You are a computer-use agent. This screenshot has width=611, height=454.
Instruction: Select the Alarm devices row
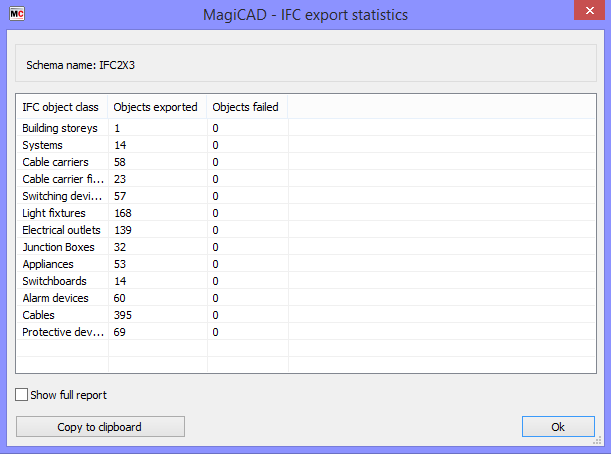coord(306,298)
